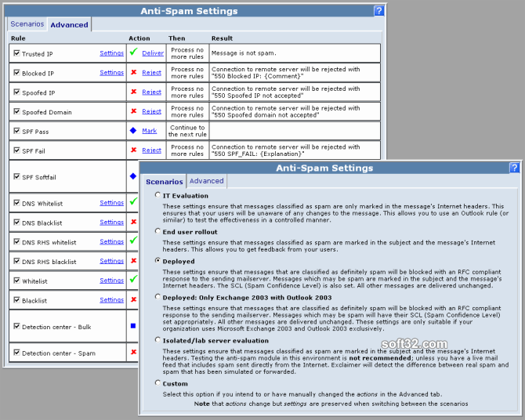Click help icon in back Anti-Spam window

point(378,11)
